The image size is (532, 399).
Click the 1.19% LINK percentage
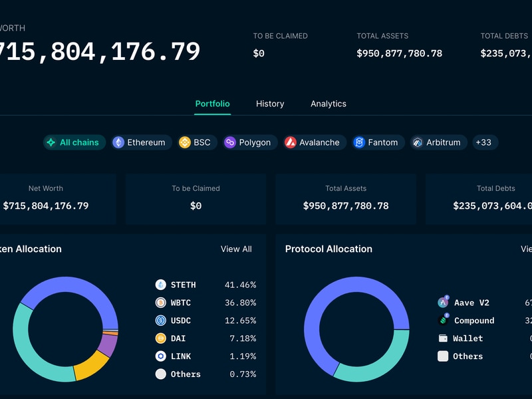(x=243, y=356)
